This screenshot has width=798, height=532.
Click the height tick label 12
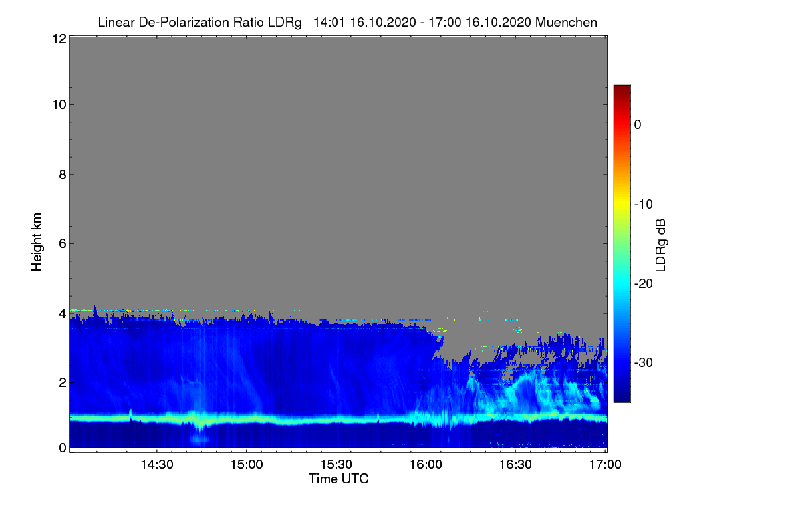pos(59,39)
